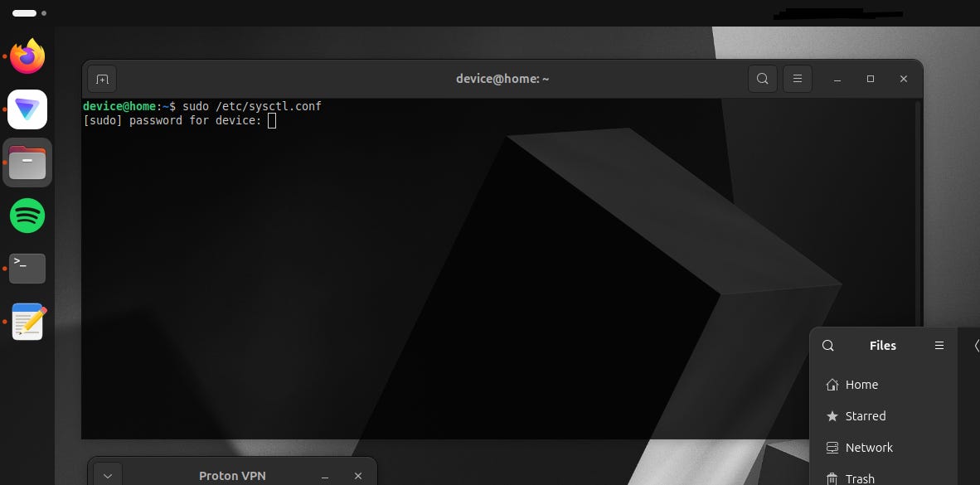Viewport: 980px width, 485px height.
Task: Maximize the terminal window
Action: 870,79
